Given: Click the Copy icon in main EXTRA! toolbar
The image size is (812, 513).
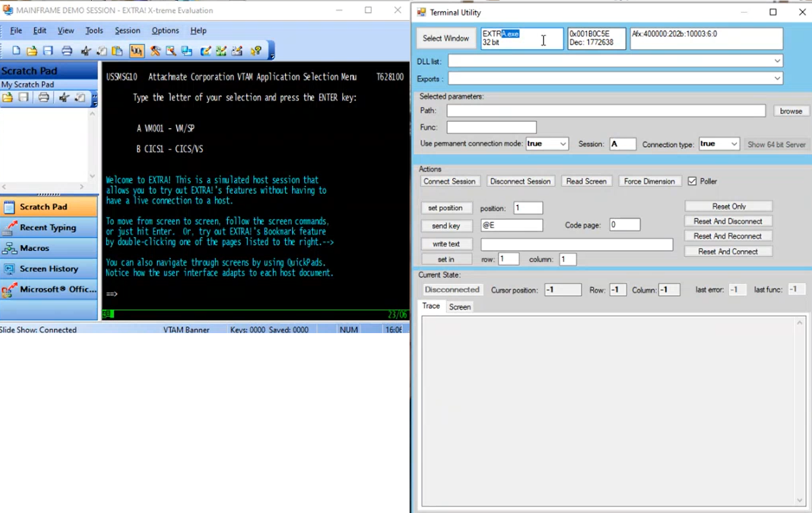Looking at the screenshot, I should 102,51.
